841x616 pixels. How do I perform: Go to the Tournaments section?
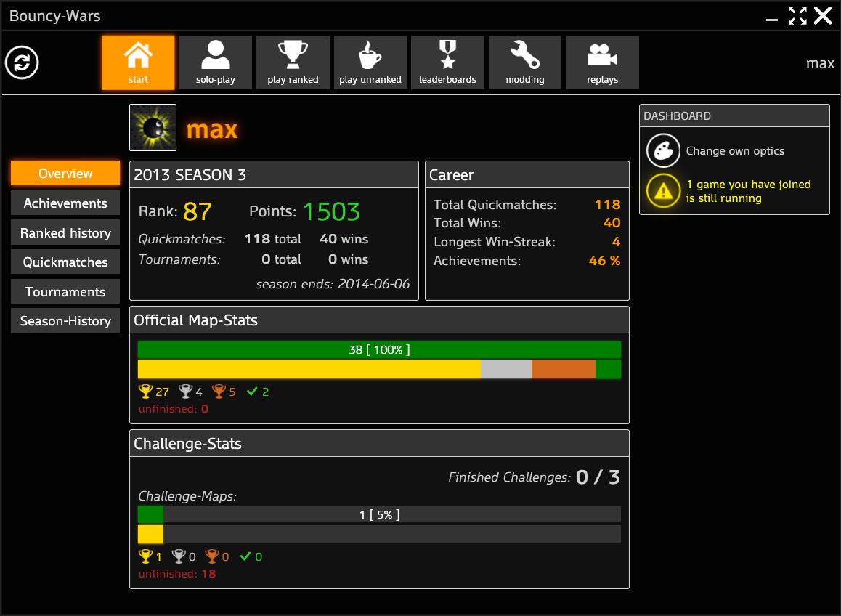click(65, 292)
